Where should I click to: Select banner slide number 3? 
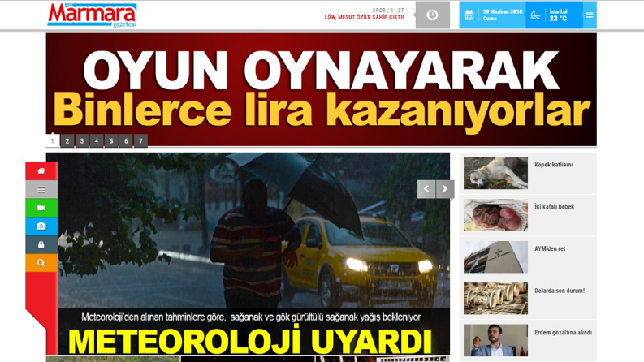82,140
